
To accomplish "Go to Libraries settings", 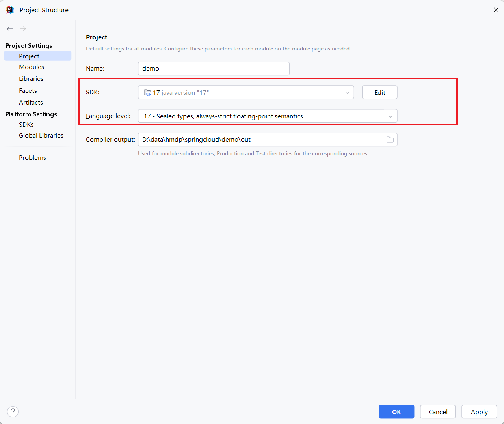I will tap(31, 79).
